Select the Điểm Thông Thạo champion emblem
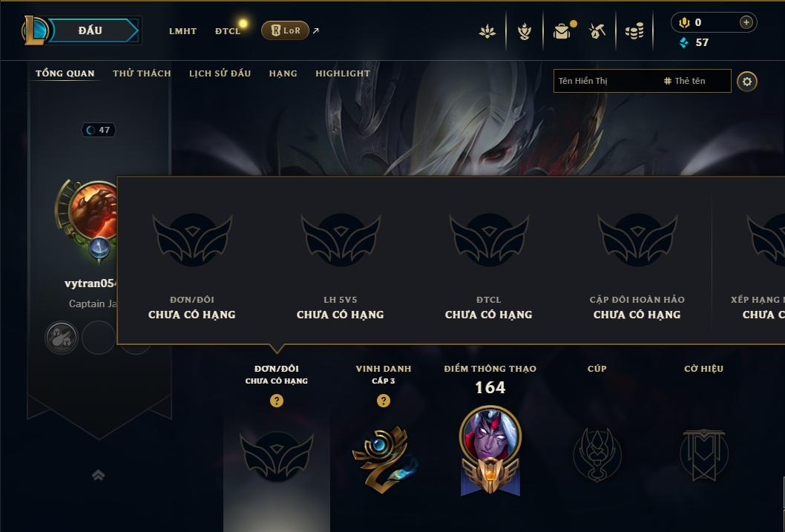The image size is (785, 532). pos(490,452)
